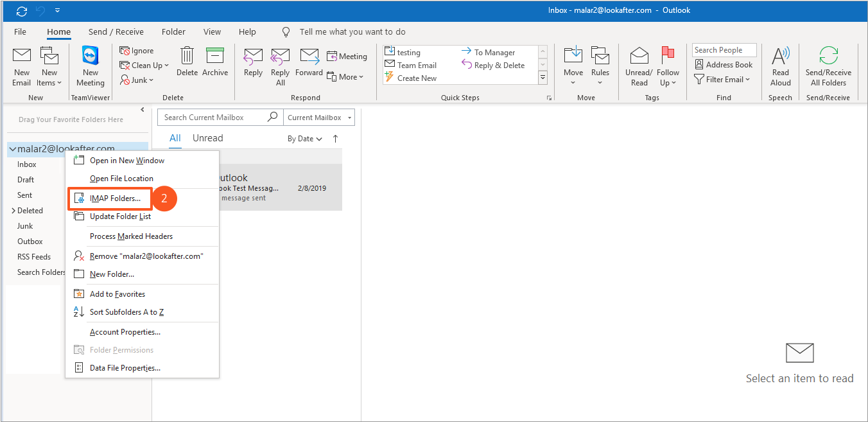Open the Follow Up flag menu
The width and height of the screenshot is (868, 422).
(x=668, y=67)
